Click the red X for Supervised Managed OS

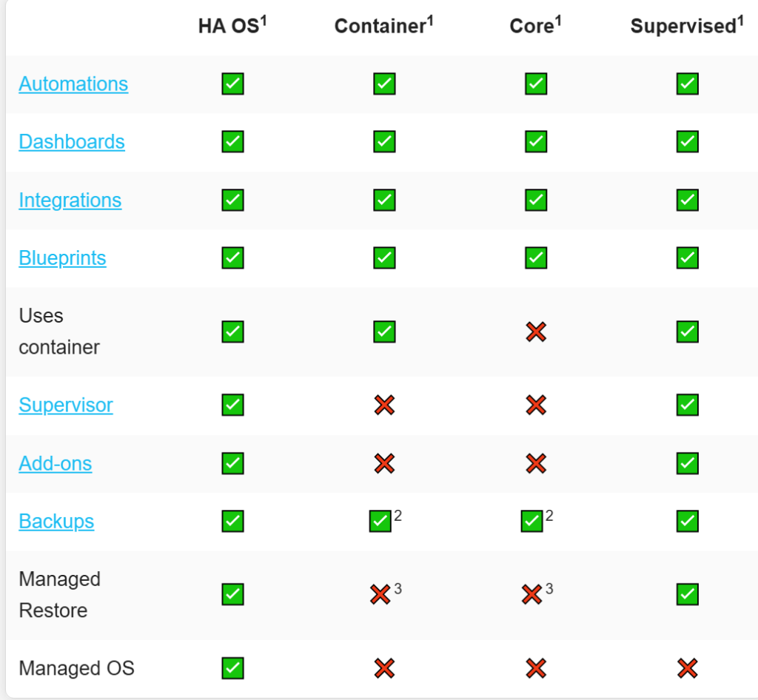coord(687,669)
